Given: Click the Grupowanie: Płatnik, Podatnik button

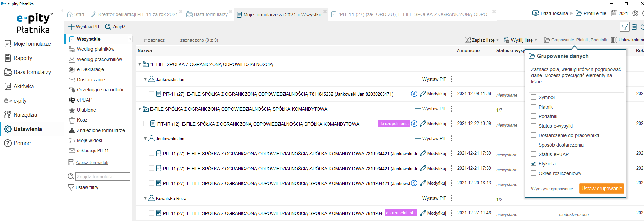Looking at the screenshot, I should (x=576, y=40).
